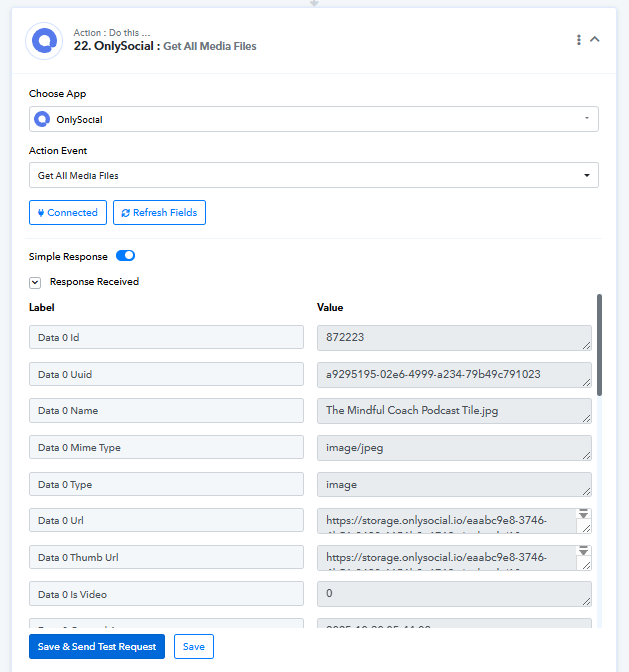This screenshot has width=629, height=672.
Task: Open the Action Event dropdown
Action: (313, 175)
